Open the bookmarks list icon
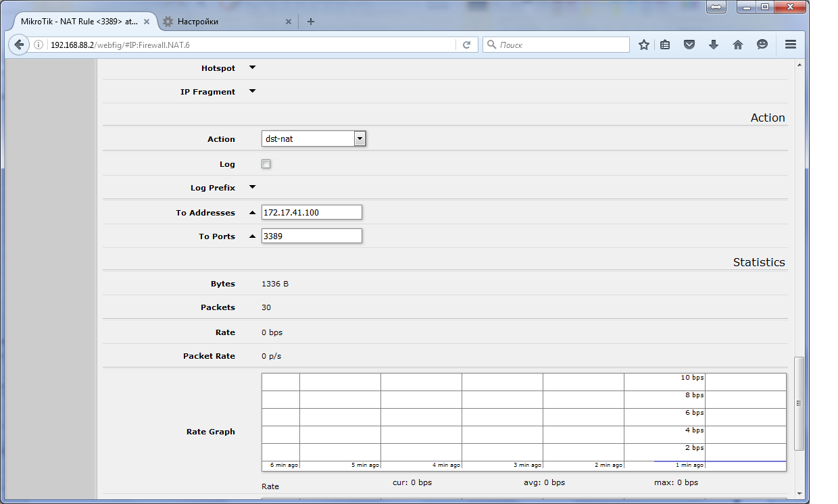Viewport: 838px width, 504px height. point(665,45)
